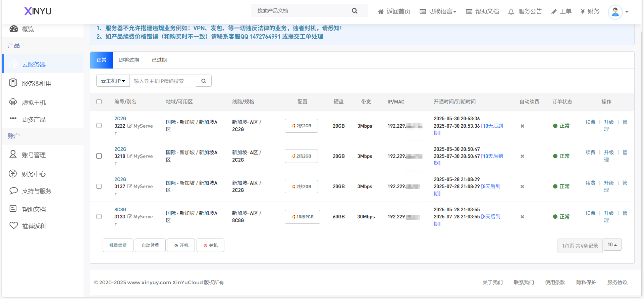Click auto-renew X icon for server 3222
Screen dimensions: 644x299
(522, 126)
